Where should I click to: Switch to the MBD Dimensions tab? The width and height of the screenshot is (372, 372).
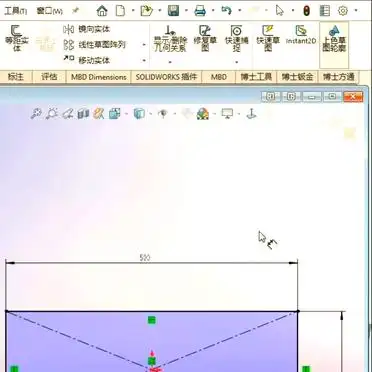tap(99, 77)
